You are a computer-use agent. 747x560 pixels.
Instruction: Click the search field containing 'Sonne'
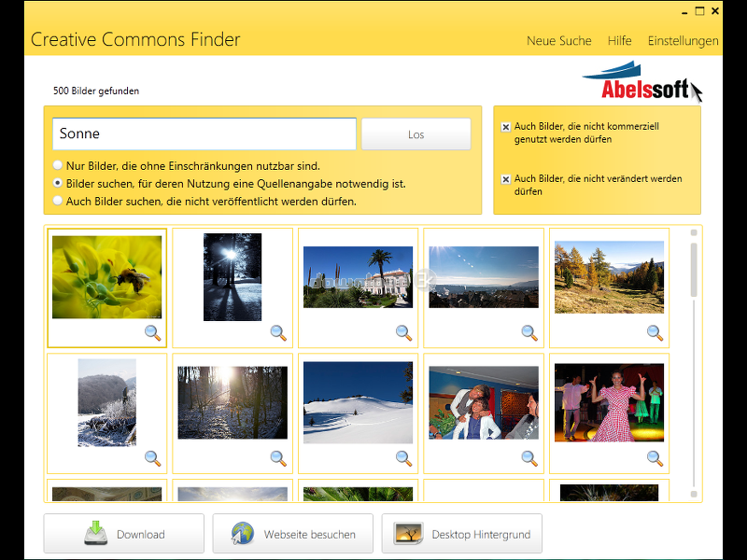204,133
